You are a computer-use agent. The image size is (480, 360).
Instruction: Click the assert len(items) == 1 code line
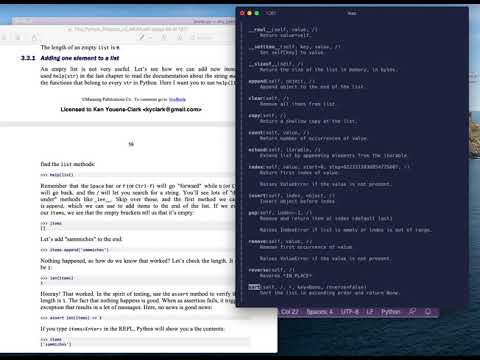[71, 318]
